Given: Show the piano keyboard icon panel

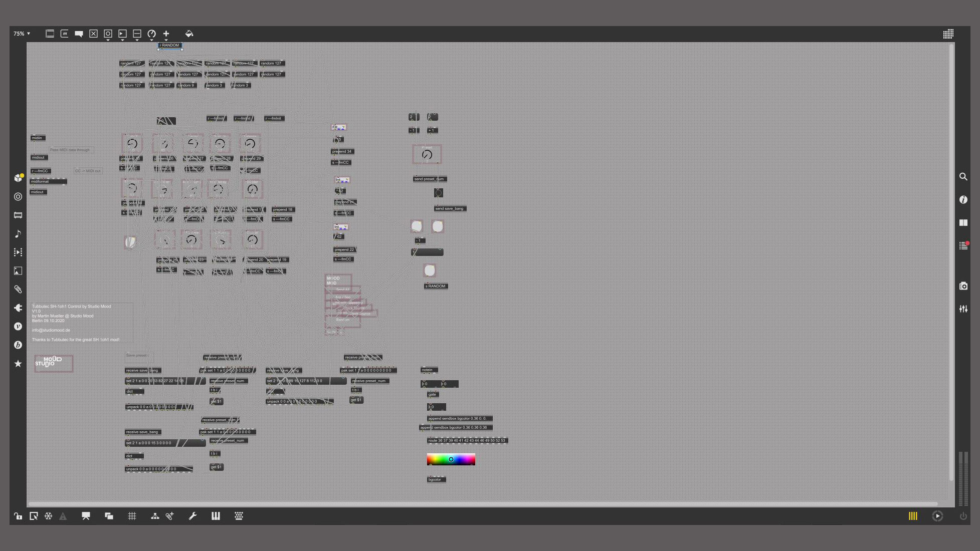Looking at the screenshot, I should click(x=216, y=516).
